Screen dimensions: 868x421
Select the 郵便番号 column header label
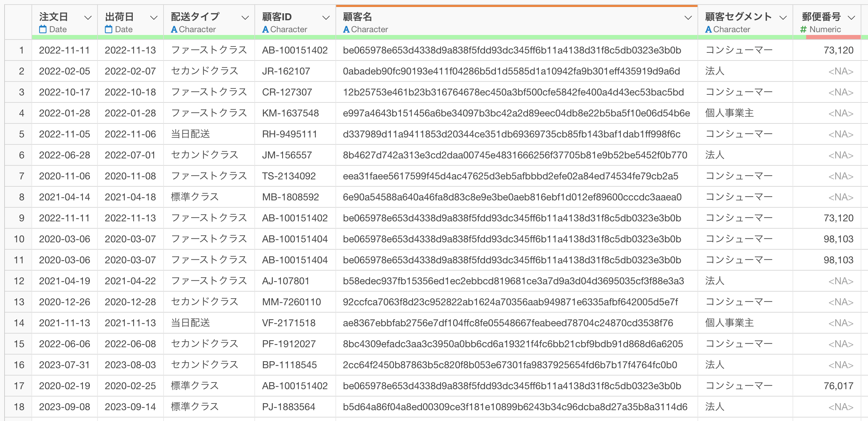(821, 16)
